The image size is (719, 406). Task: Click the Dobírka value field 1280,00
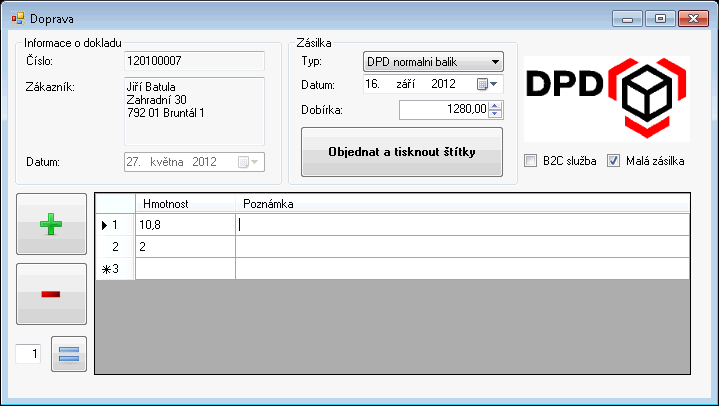444,110
